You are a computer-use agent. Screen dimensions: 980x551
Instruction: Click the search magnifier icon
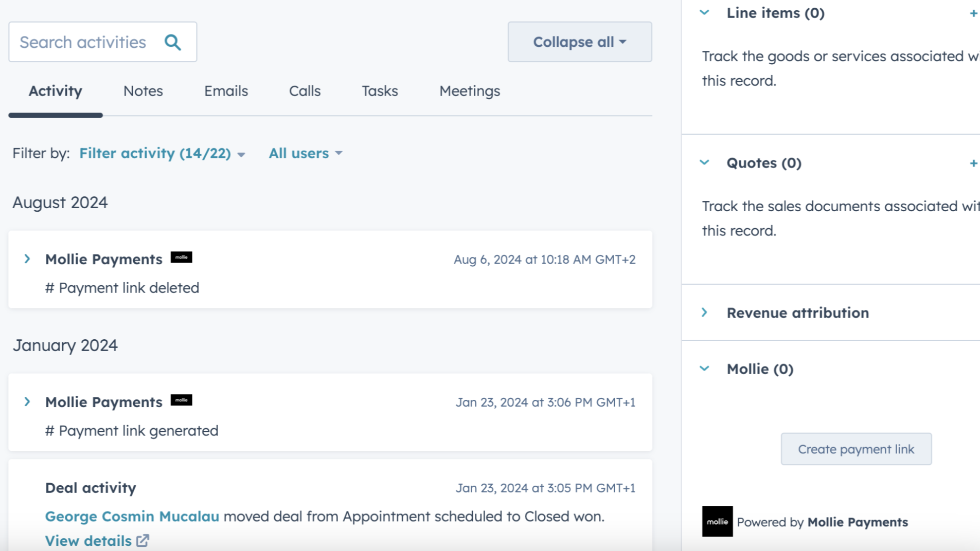(173, 42)
